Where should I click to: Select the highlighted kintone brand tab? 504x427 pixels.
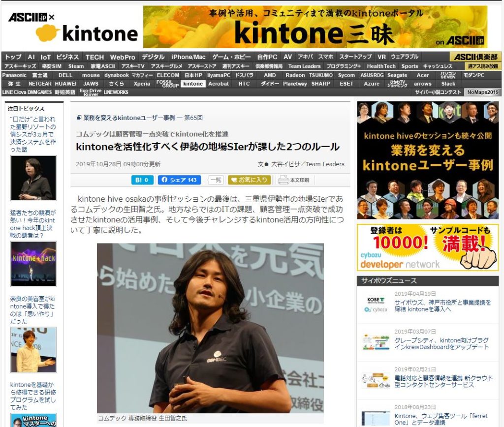(193, 84)
